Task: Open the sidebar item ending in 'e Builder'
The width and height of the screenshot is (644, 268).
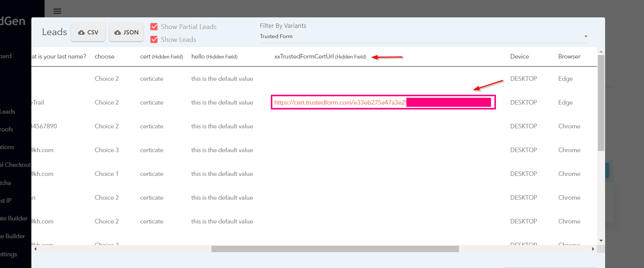Action: 12,236
